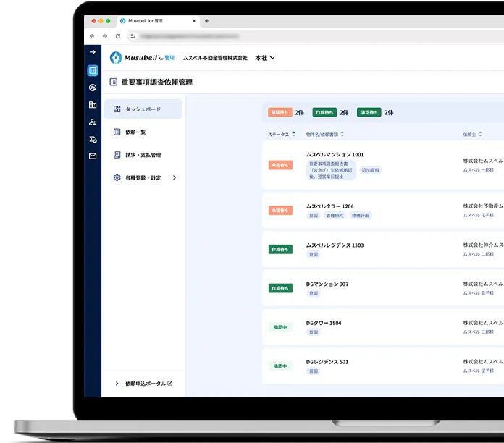Sort by 依頼主 column

point(472,135)
